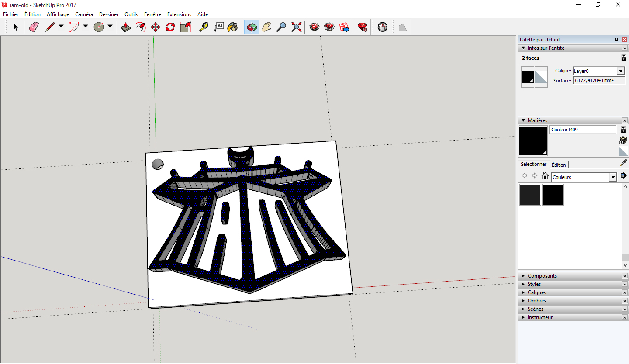Viewport: 629px width, 364px height.
Task: Click the grey back face material swatch
Action: tap(541, 77)
